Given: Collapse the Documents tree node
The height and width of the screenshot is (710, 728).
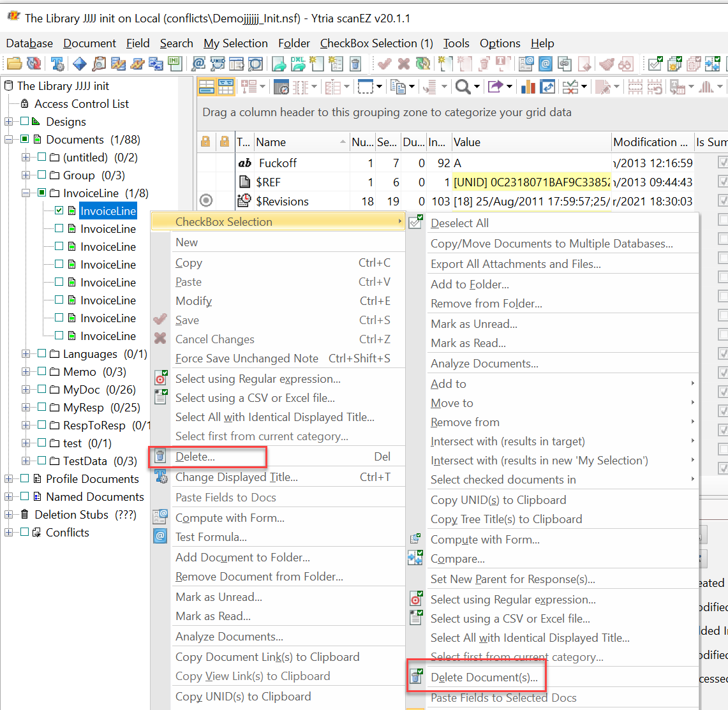Looking at the screenshot, I should 8,139.
